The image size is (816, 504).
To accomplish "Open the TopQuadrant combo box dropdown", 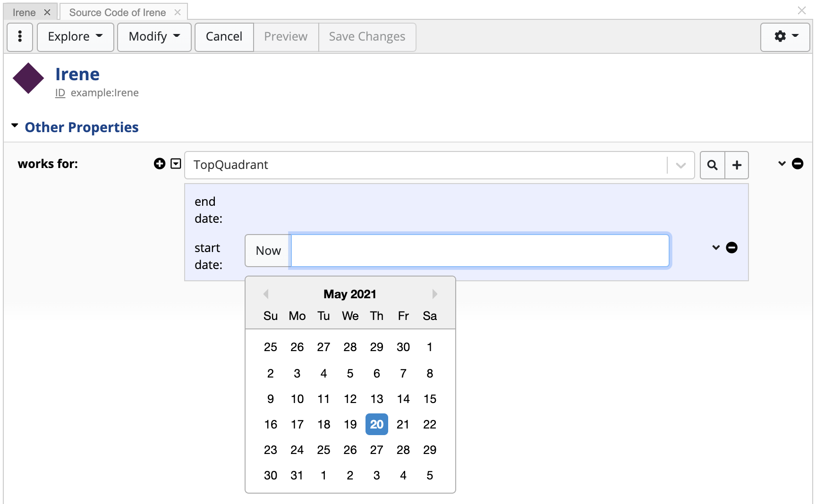I will (680, 165).
